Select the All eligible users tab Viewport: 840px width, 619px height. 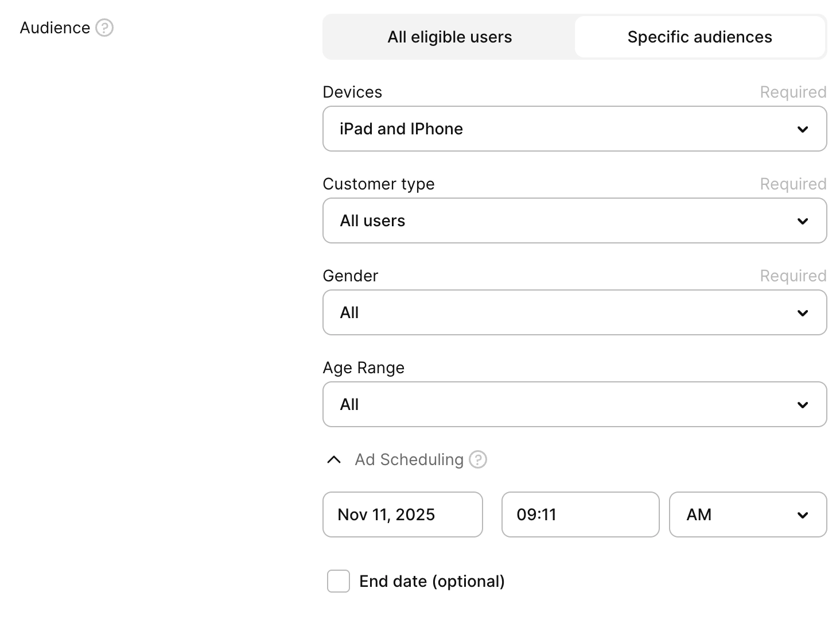click(449, 37)
